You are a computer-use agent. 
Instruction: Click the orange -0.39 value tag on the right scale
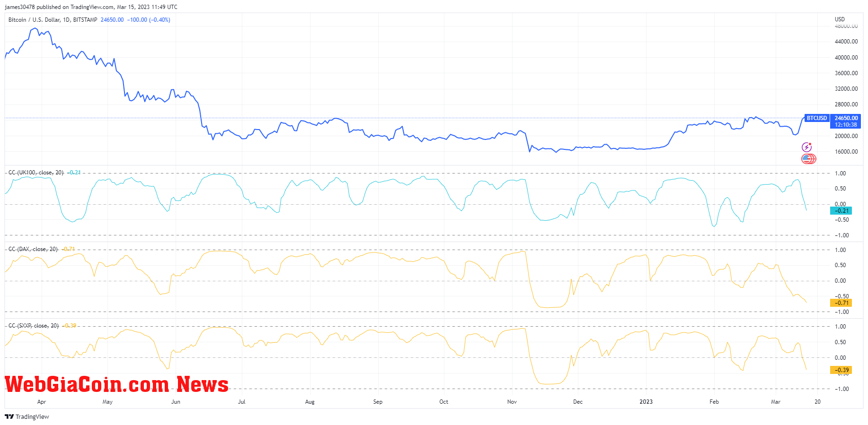tap(841, 370)
